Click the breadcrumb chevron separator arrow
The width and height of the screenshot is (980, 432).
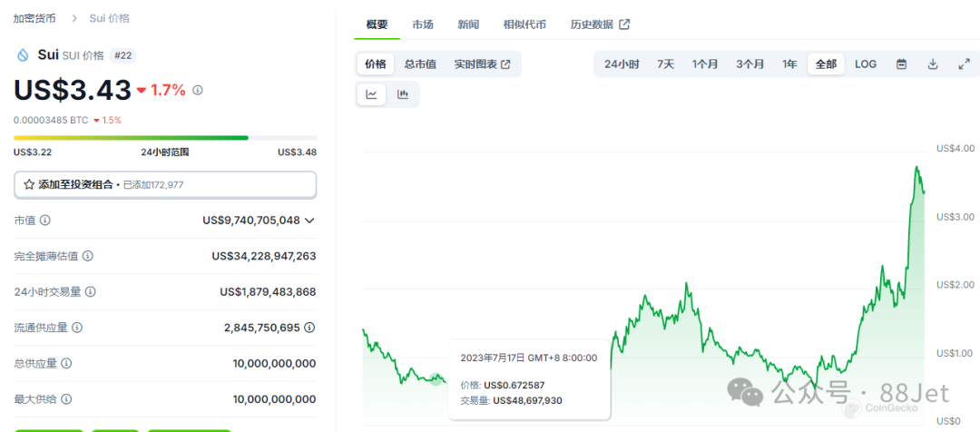74,18
